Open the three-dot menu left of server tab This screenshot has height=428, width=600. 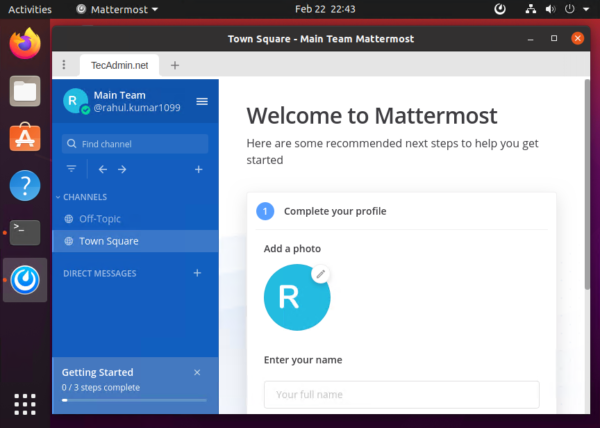point(64,65)
